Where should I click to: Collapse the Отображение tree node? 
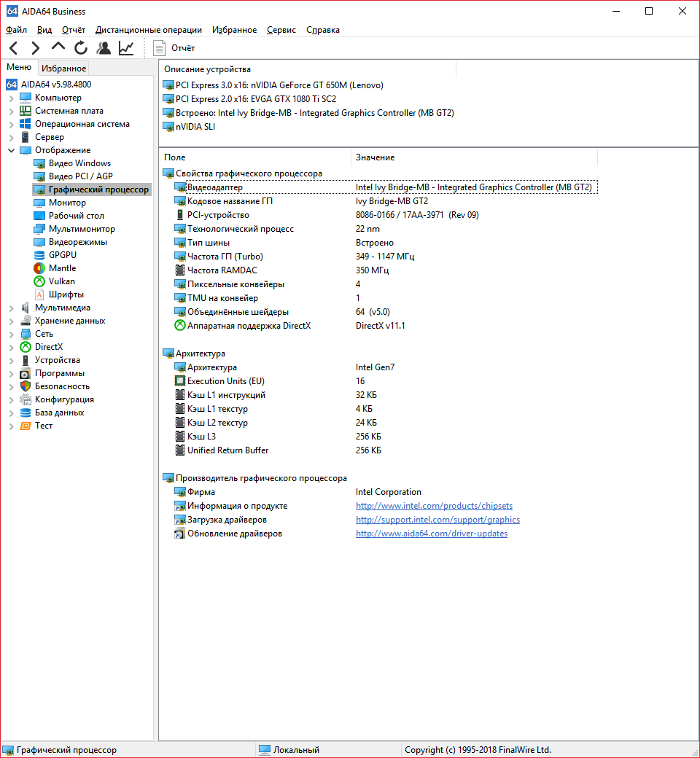(12, 150)
